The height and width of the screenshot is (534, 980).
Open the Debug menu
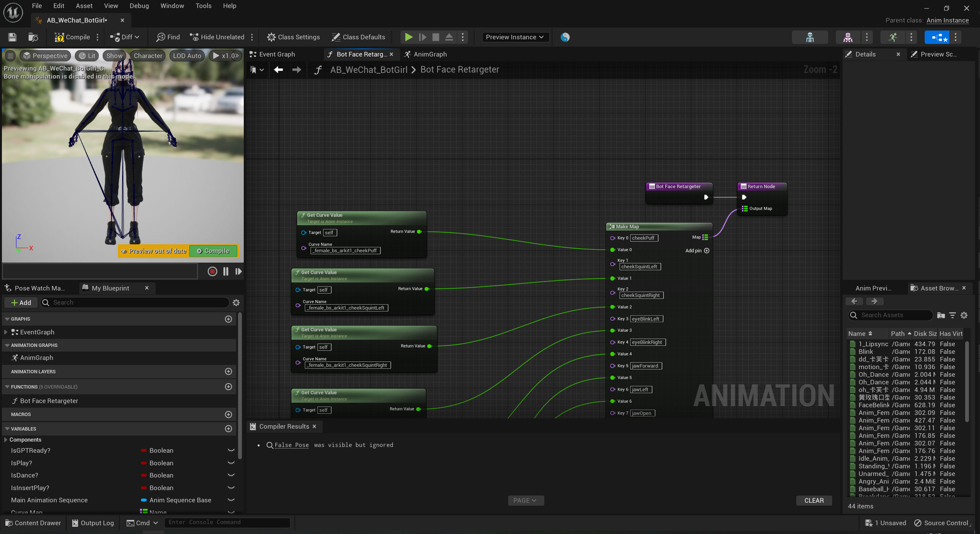[x=139, y=6]
